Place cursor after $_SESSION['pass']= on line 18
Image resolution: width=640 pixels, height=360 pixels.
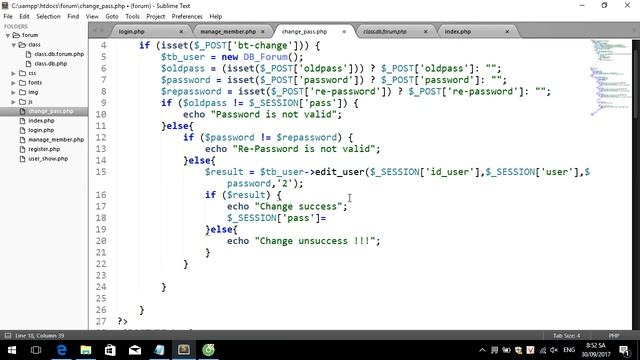point(327,218)
